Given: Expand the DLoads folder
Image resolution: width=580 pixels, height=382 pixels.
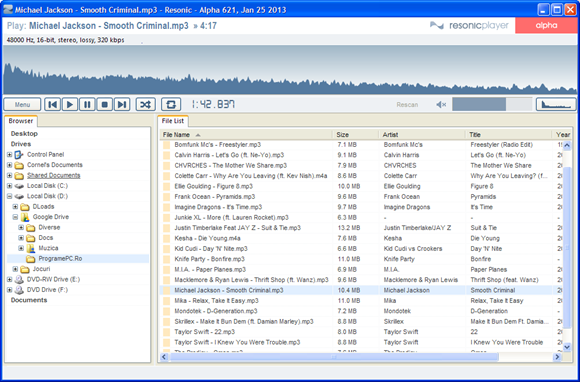Looking at the screenshot, I should coord(15,206).
